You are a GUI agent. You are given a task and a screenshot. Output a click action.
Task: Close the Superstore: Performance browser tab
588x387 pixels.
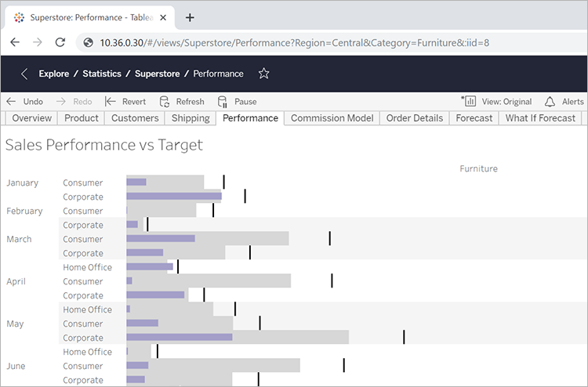click(x=163, y=17)
